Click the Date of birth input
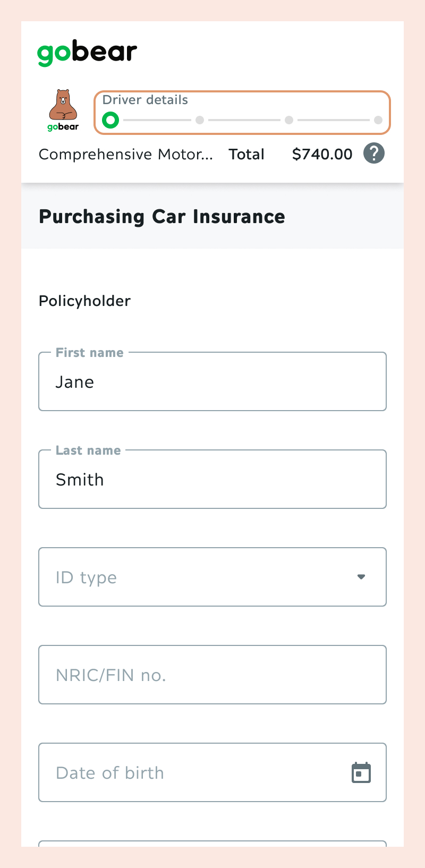The image size is (425, 868). click(212, 772)
